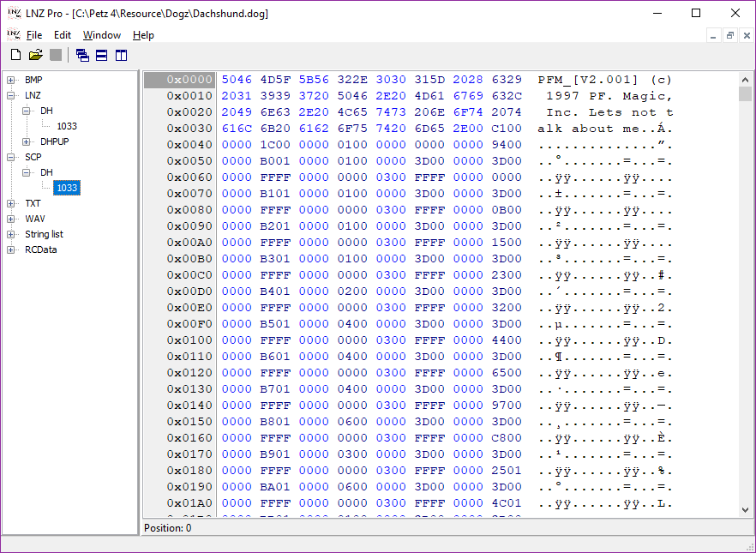Expand the BMP tree node
The image size is (756, 553).
(11, 80)
